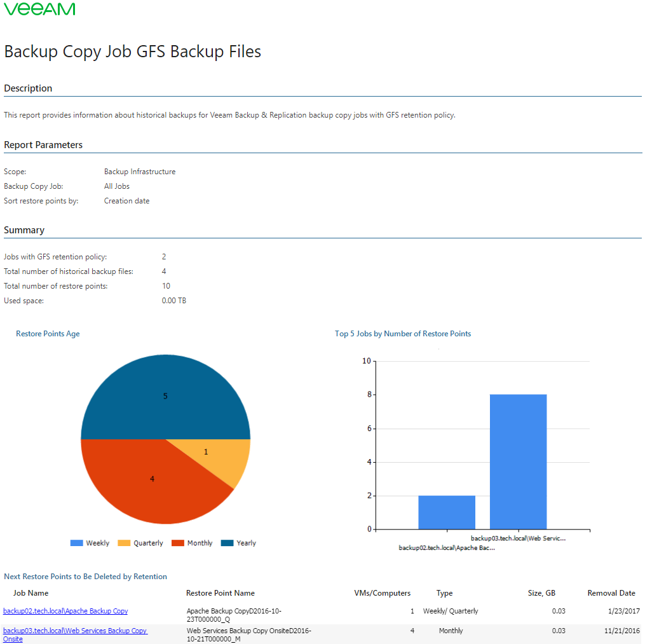The height and width of the screenshot is (644, 645).
Task: Click the Restore Points Age chart title
Action: [x=48, y=334]
